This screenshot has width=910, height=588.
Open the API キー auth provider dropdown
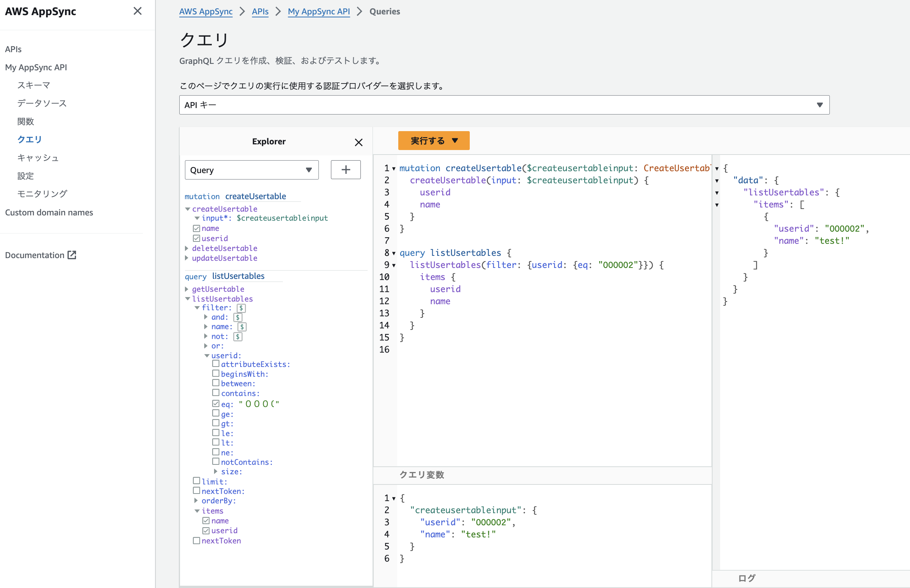504,105
